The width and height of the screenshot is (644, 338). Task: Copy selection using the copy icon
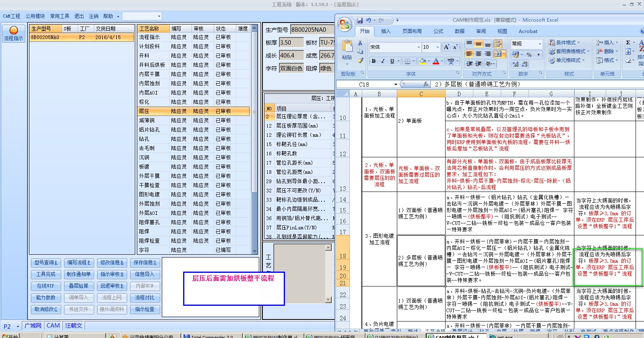(360, 52)
